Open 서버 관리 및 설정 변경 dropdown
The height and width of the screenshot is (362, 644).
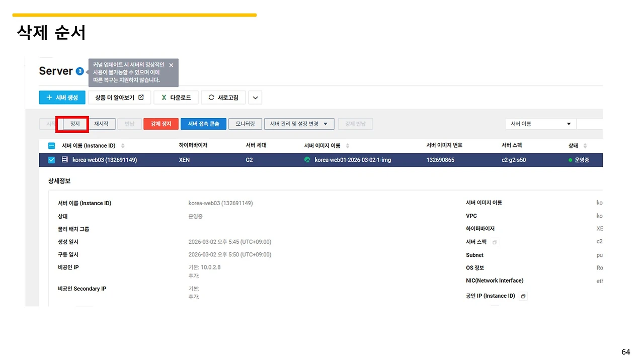(x=299, y=124)
